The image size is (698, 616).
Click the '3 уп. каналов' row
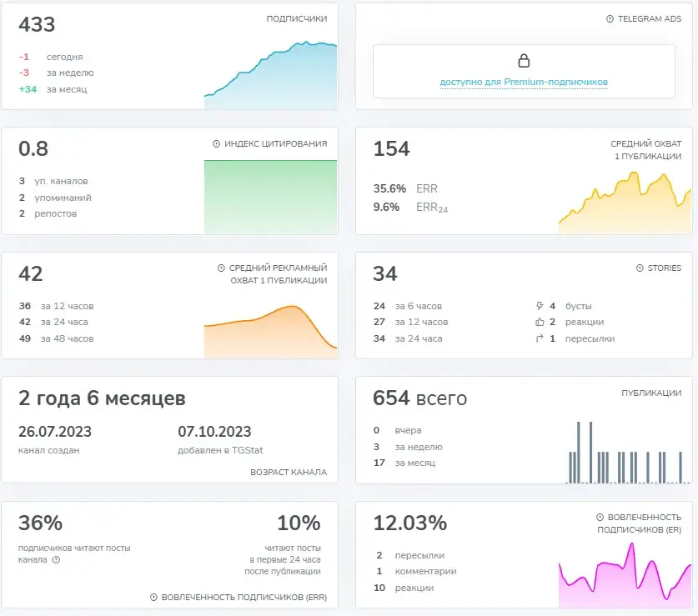(x=53, y=181)
